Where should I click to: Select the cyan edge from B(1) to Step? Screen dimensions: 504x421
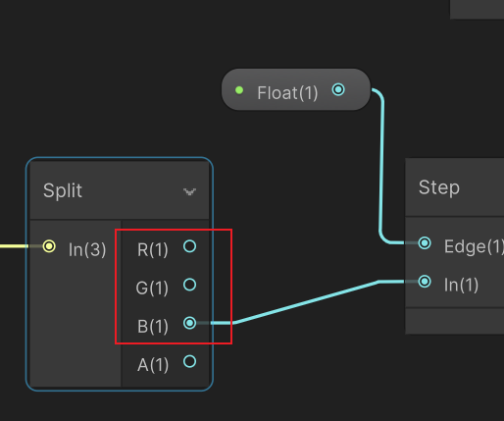[x=306, y=302]
